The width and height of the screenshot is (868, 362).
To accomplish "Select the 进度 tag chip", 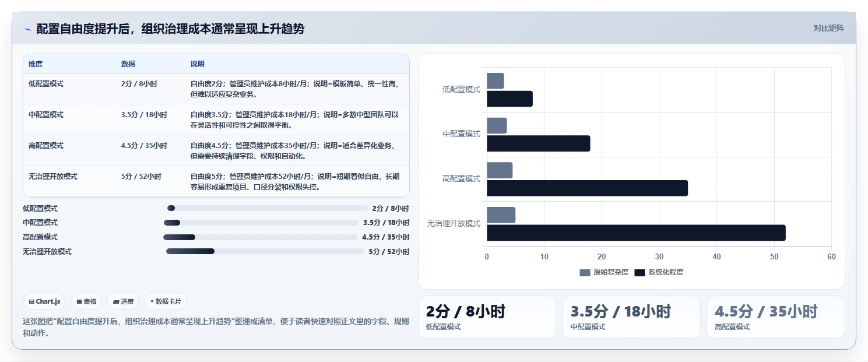I will pyautogui.click(x=124, y=301).
